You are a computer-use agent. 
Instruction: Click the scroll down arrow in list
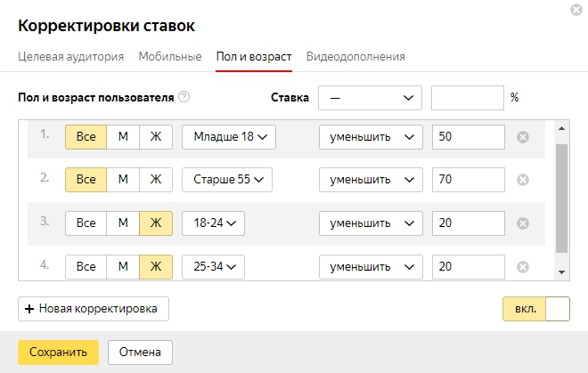click(x=561, y=272)
